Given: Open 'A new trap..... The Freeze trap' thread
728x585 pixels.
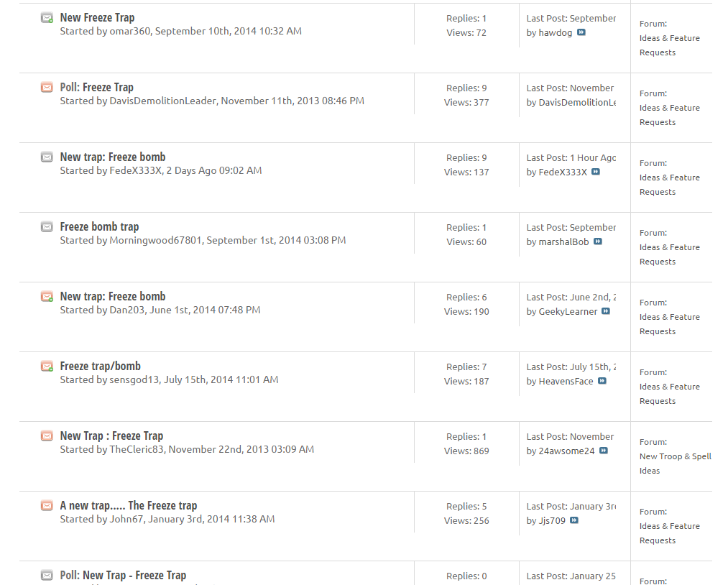Looking at the screenshot, I should [x=128, y=505].
